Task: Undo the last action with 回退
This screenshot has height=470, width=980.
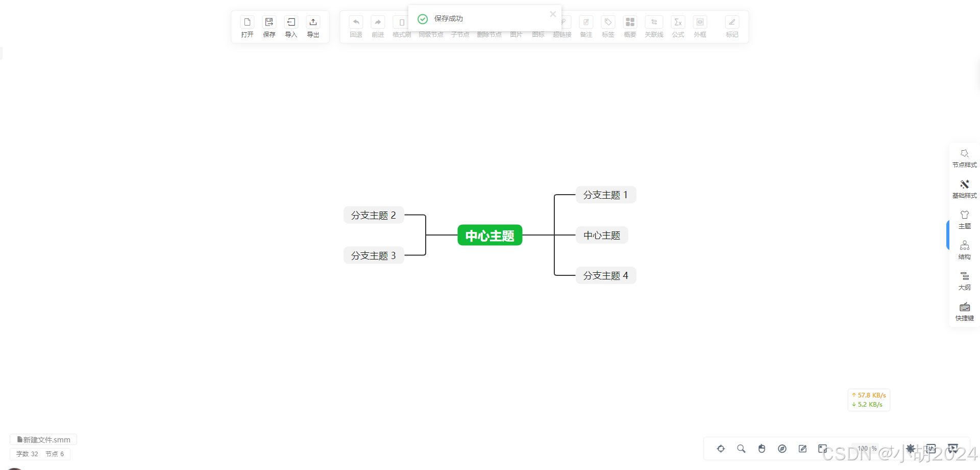Action: (x=356, y=27)
